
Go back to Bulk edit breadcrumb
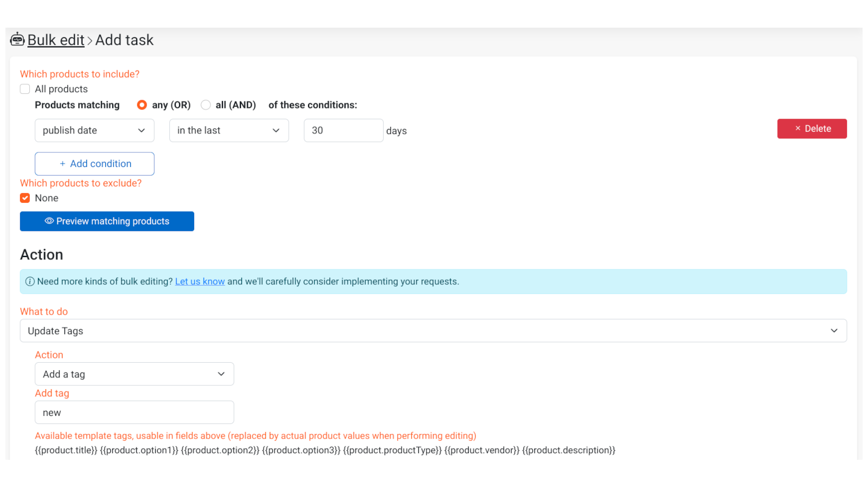(x=56, y=40)
